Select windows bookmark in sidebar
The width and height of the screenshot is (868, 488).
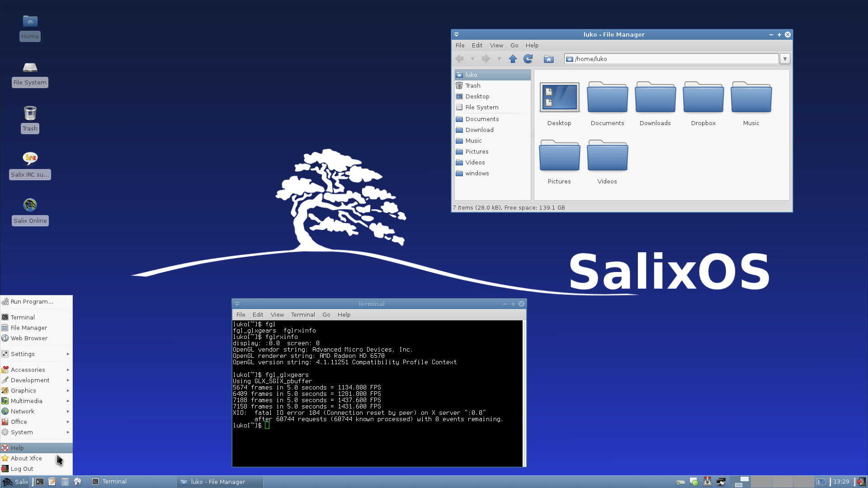492,173
